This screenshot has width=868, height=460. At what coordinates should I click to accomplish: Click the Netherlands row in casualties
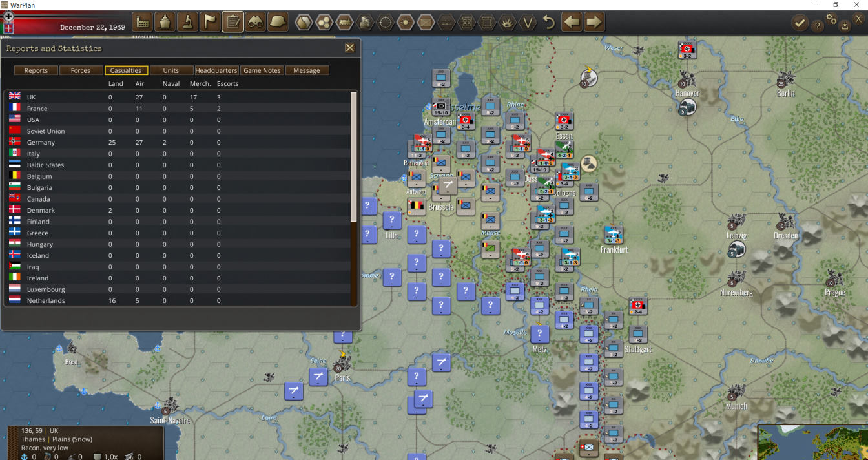coord(178,300)
